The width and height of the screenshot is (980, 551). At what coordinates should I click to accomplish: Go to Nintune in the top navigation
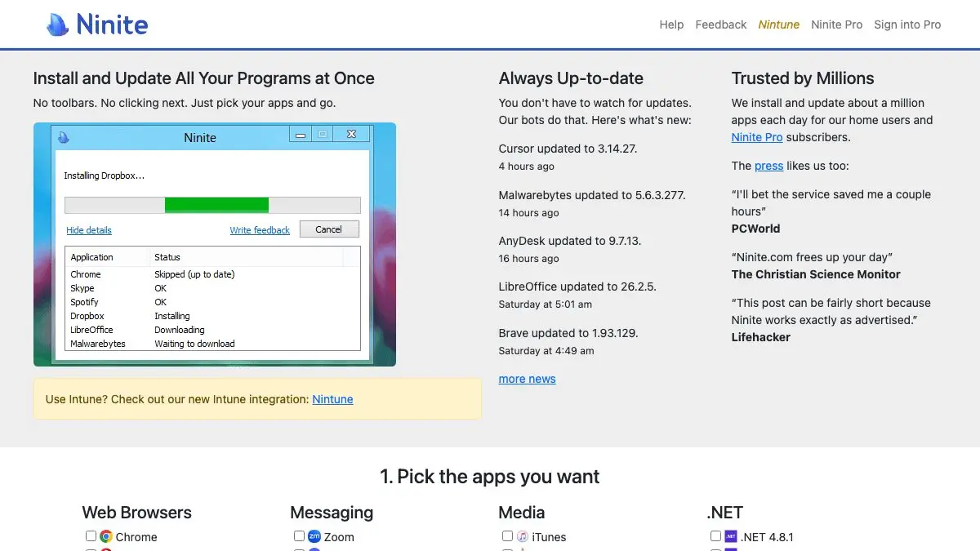click(x=779, y=24)
